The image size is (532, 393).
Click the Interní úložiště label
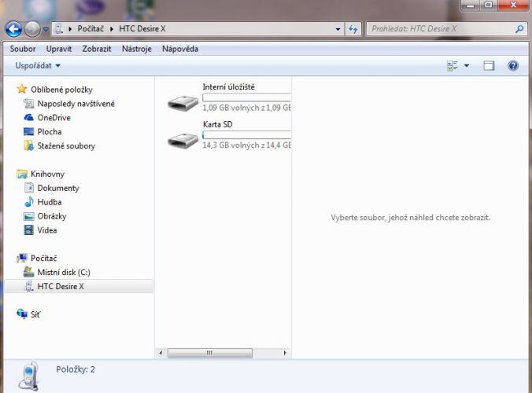click(x=229, y=87)
